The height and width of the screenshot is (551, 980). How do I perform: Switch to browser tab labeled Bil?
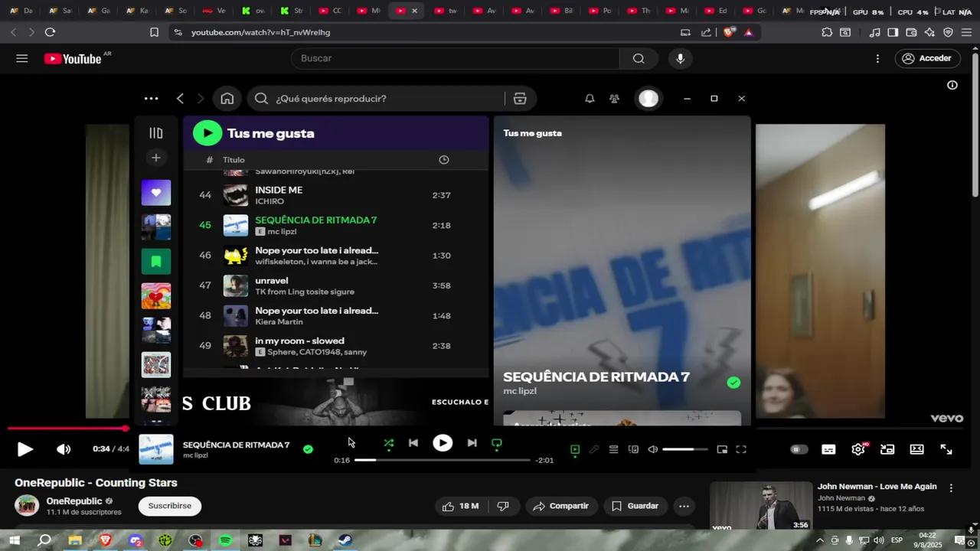click(x=560, y=11)
